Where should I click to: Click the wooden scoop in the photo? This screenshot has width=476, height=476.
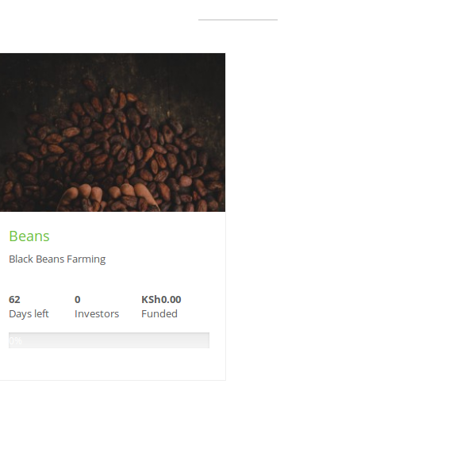pyautogui.click(x=109, y=198)
